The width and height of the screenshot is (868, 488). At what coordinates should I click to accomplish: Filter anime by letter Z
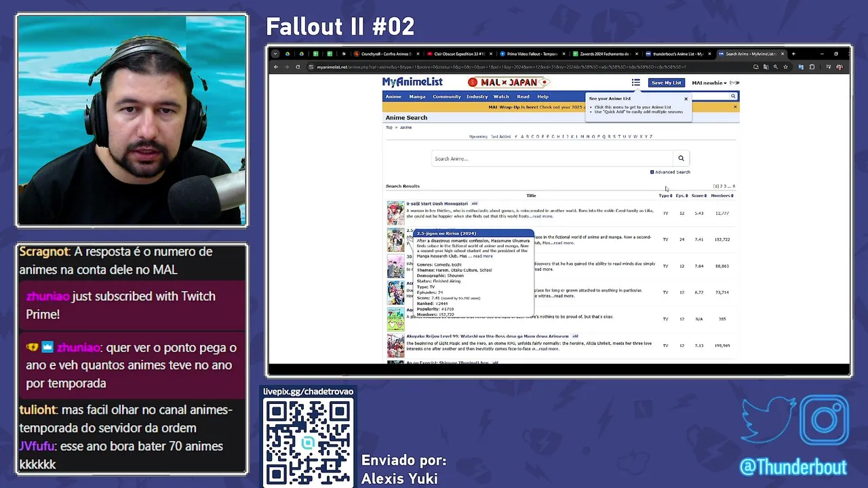651,137
